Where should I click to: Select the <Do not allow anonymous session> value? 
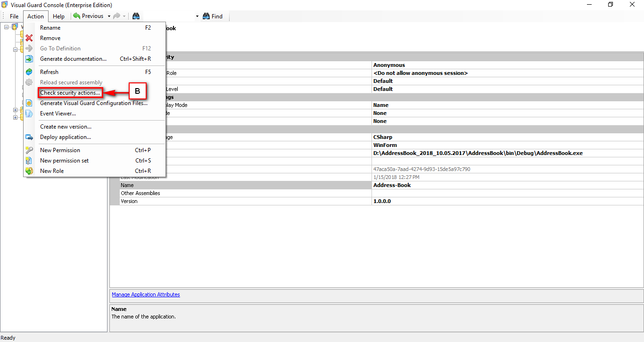pos(421,73)
